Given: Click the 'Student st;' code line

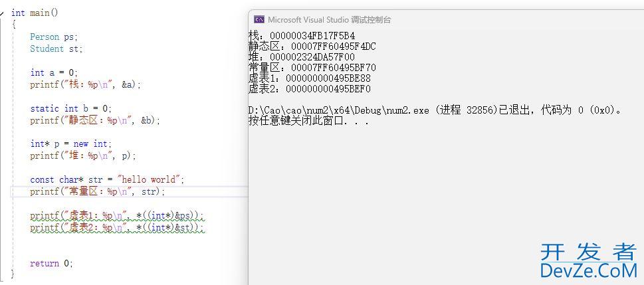Looking at the screenshot, I should coord(56,48).
